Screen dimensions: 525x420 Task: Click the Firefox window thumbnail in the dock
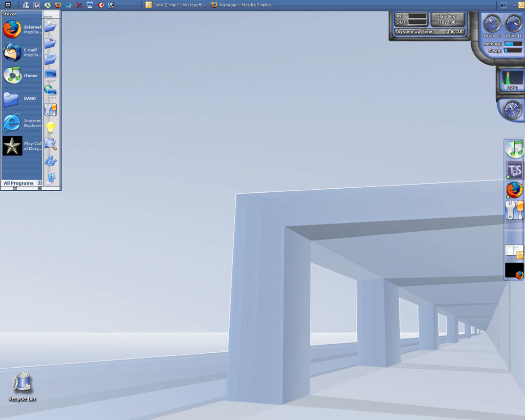pyautogui.click(x=514, y=271)
